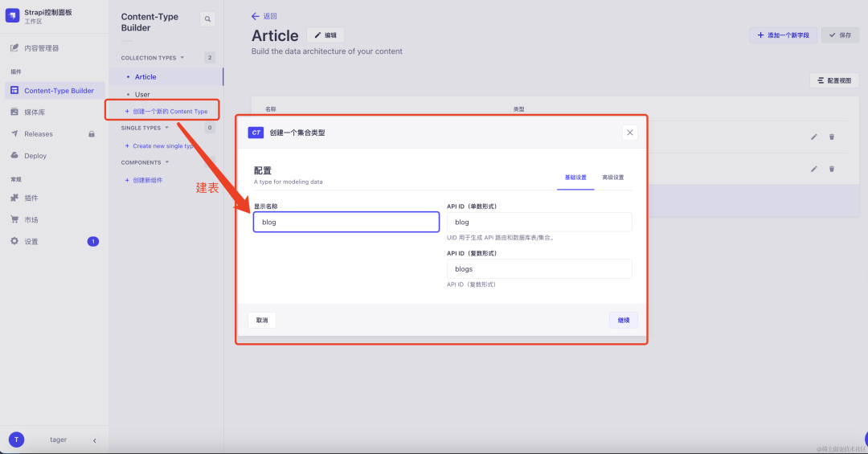The height and width of the screenshot is (454, 868).
Task: Open Content-Type Builder in the sidebar
Action: tap(54, 90)
